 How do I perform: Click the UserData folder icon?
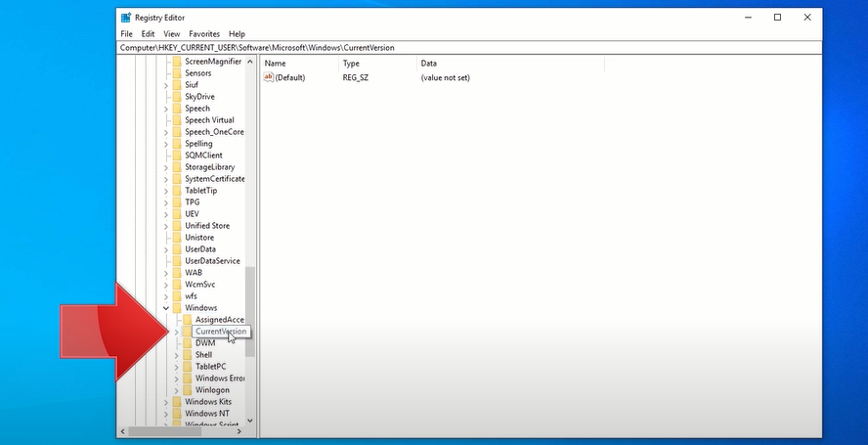point(177,249)
